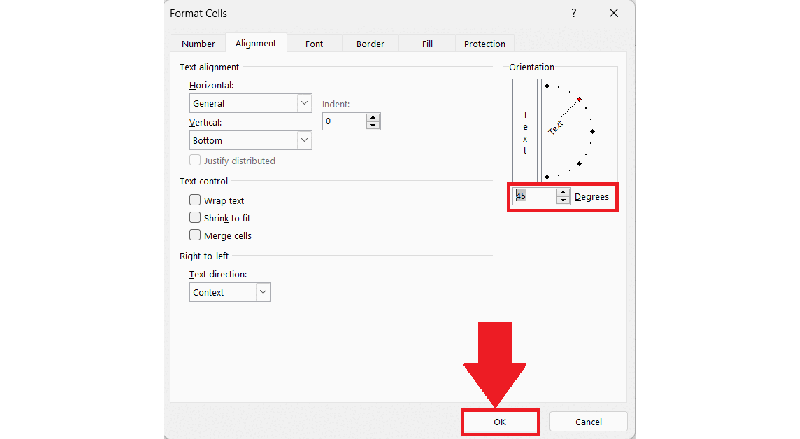Switch to the Protection tab
800x439 pixels.
(x=485, y=44)
